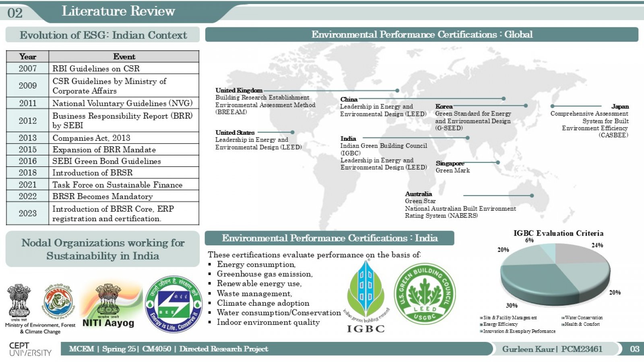Click Innovation & Exemplary Performance legend entry
The image size is (644, 362).
coord(518,331)
